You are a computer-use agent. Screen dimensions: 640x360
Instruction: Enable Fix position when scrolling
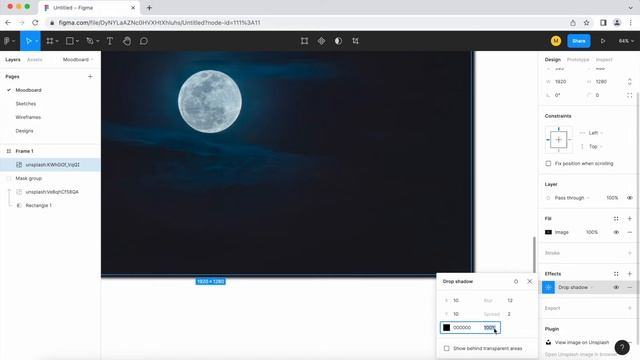(x=548, y=163)
